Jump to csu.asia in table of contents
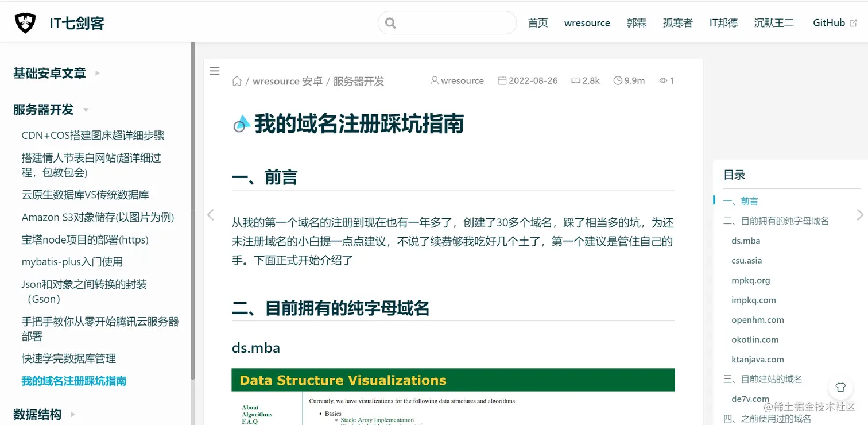 point(747,260)
